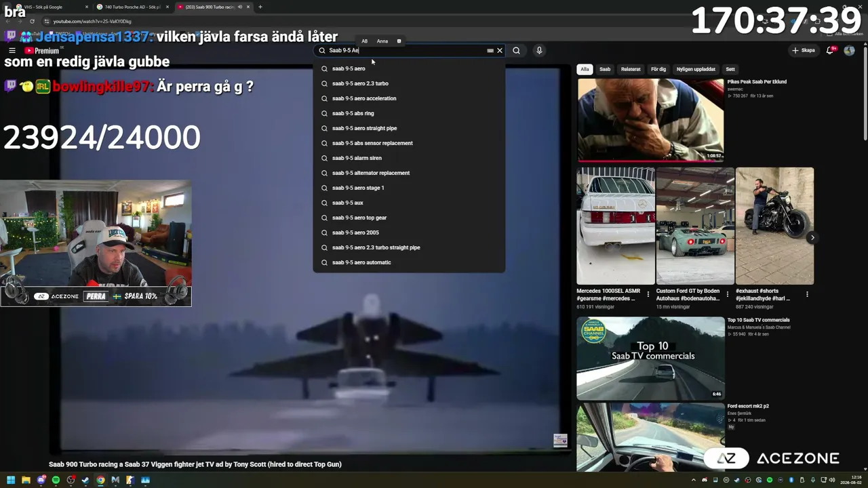Click the magnifier search submit button
This screenshot has width=868, height=488.
(x=516, y=50)
